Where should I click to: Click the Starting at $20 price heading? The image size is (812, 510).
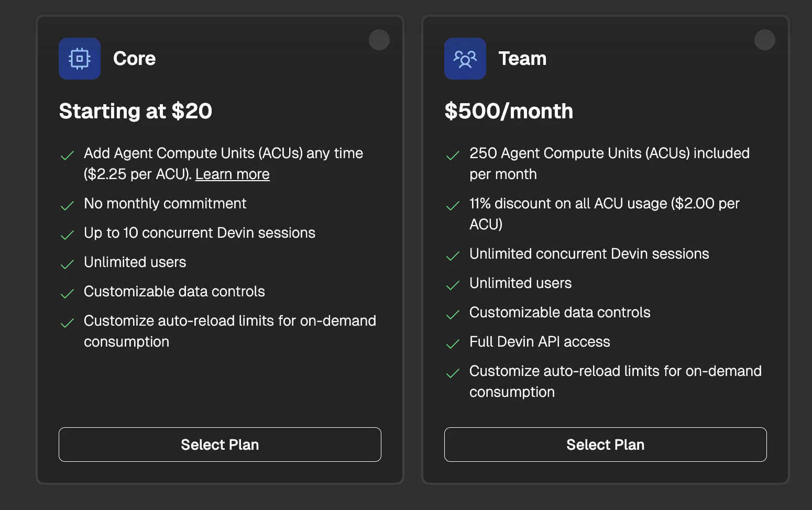(136, 111)
